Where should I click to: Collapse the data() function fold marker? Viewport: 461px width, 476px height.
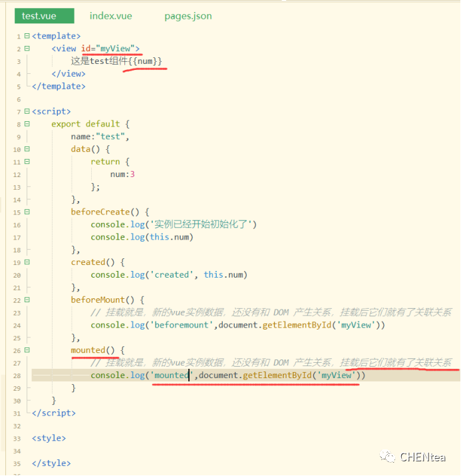click(x=27, y=149)
